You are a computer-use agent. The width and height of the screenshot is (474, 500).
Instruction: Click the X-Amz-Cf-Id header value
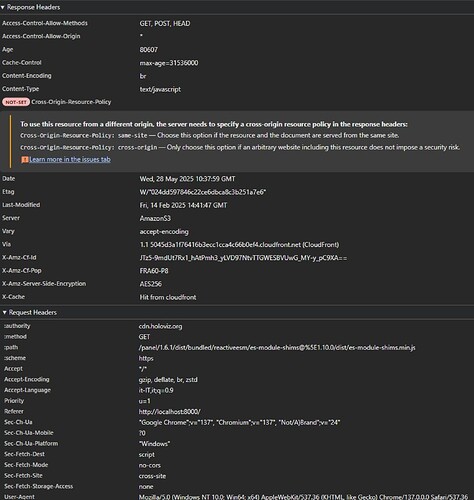243,258
